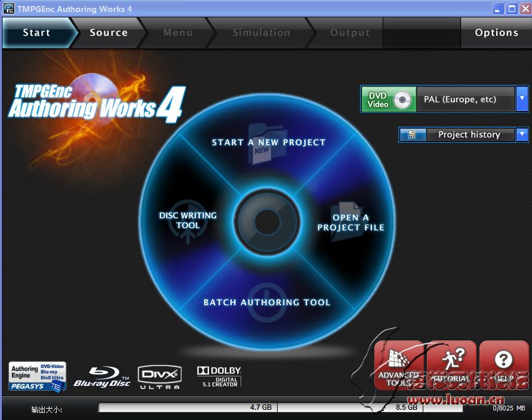Switch to the Start tab
The image size is (532, 420).
[x=36, y=33]
